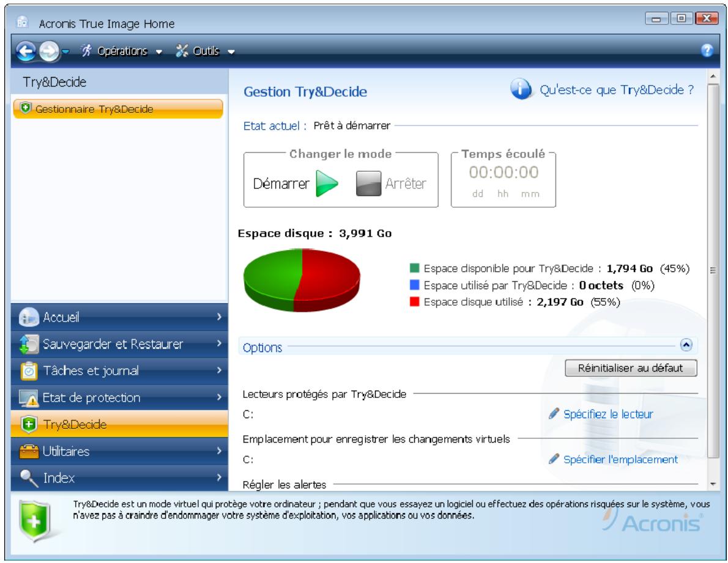Open the Opérations menu
The image size is (728, 563).
coord(122,51)
